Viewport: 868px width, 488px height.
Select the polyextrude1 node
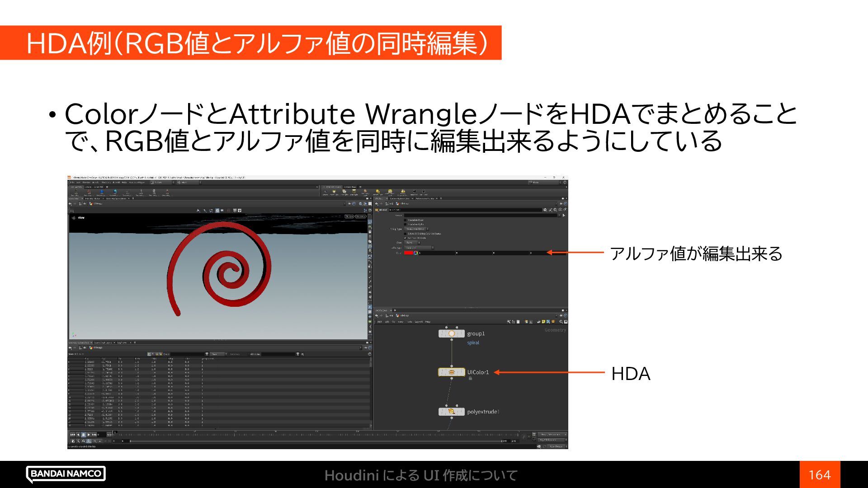click(451, 412)
